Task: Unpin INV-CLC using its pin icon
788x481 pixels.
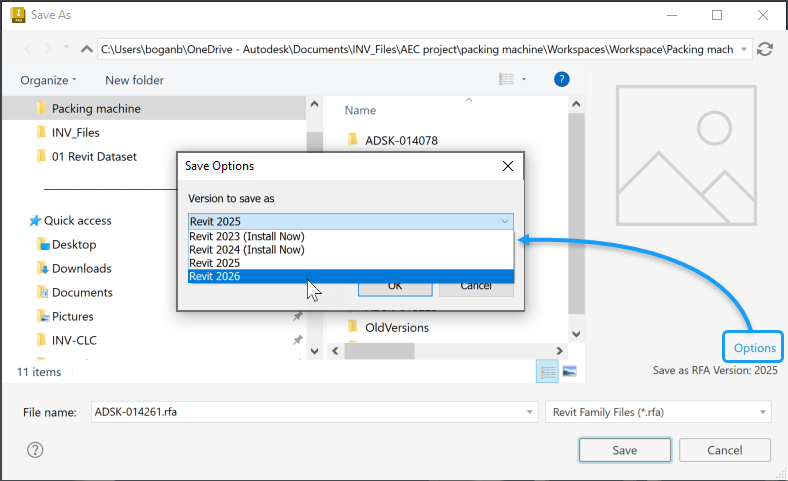Action: [298, 340]
